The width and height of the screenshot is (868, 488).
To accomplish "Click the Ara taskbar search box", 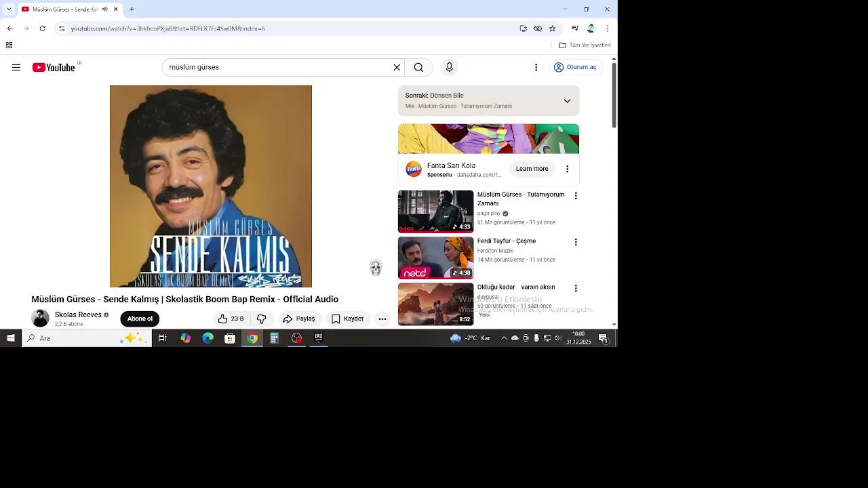I will pyautogui.click(x=87, y=338).
